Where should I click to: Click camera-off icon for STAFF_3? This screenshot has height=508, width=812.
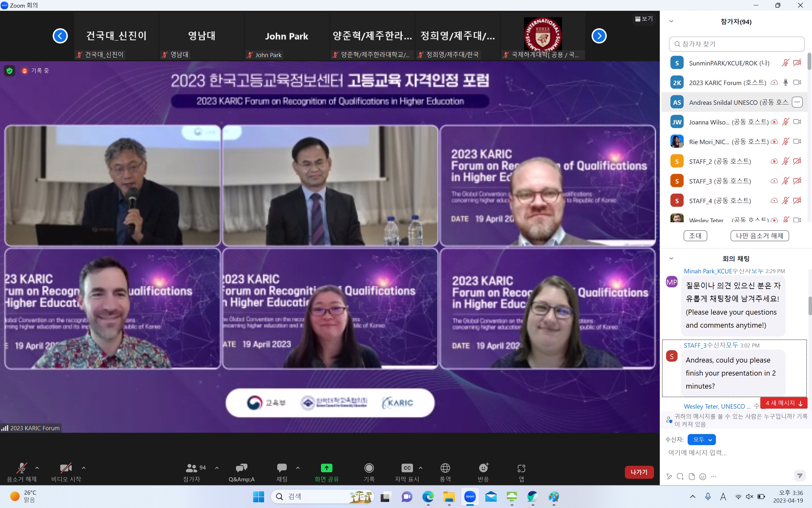point(797,181)
